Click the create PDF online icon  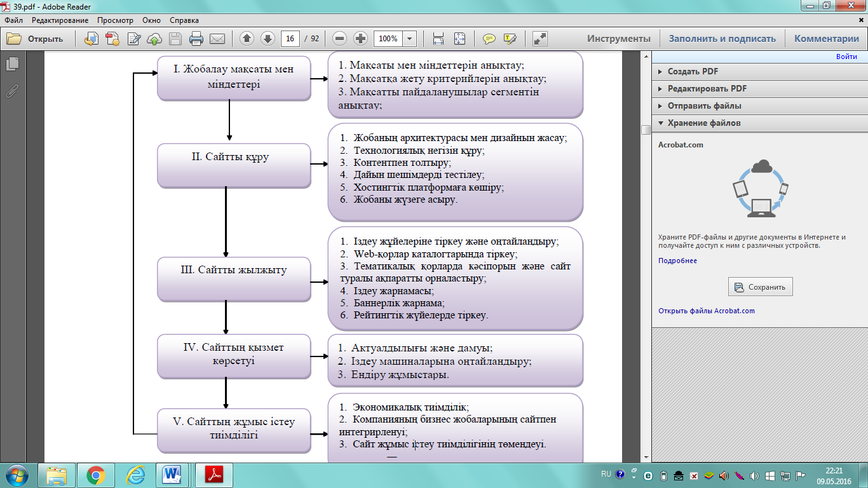pyautogui.click(x=112, y=39)
